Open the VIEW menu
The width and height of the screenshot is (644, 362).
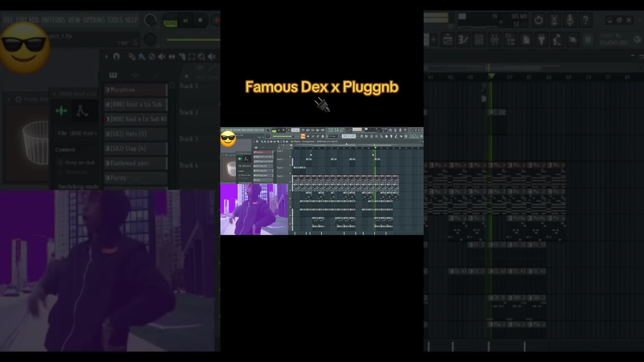[244, 130]
